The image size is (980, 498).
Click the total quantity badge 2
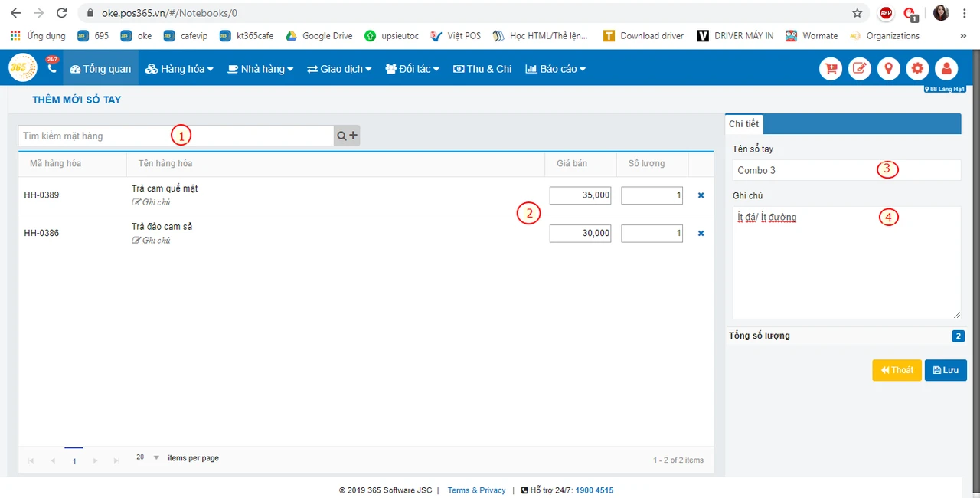coord(958,336)
